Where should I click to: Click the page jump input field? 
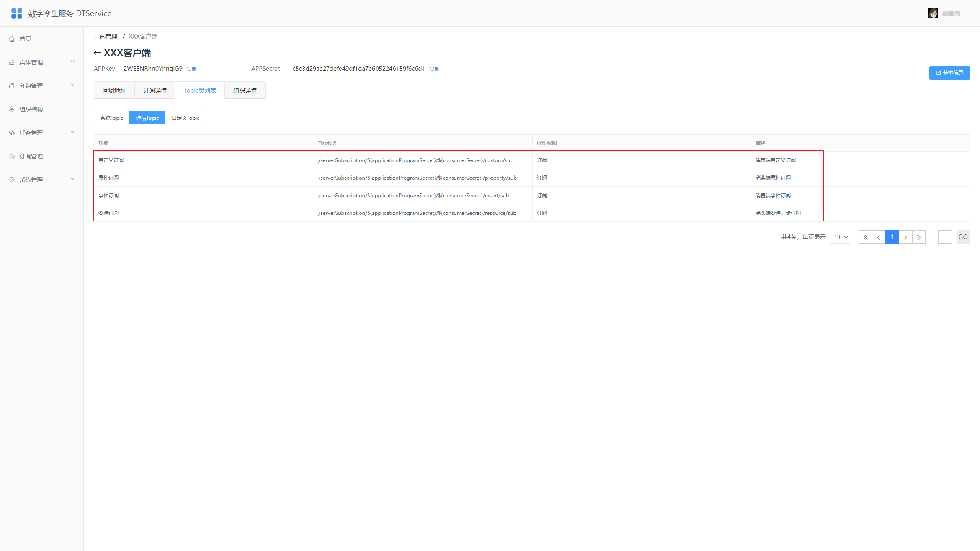pyautogui.click(x=945, y=237)
